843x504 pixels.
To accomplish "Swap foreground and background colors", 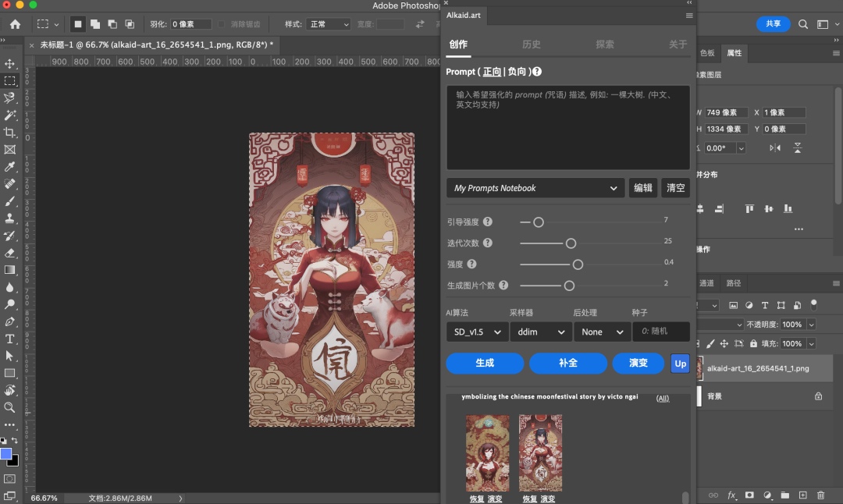I will tap(15, 440).
